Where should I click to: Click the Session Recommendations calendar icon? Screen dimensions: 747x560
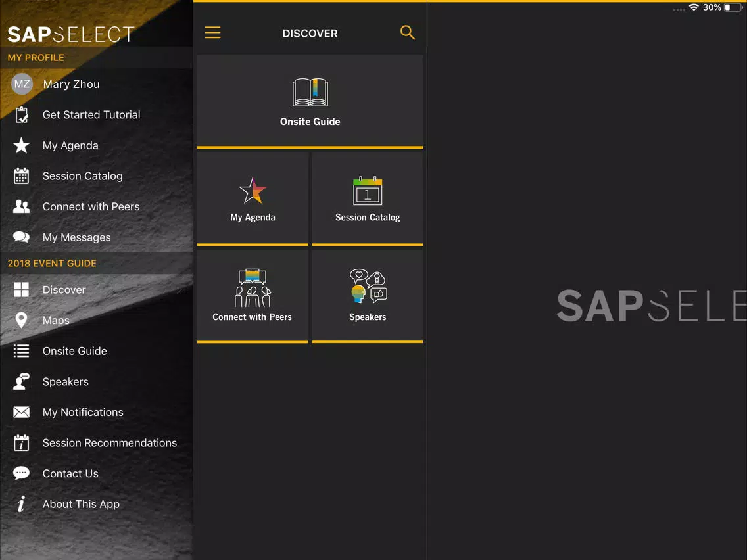pos(22,443)
